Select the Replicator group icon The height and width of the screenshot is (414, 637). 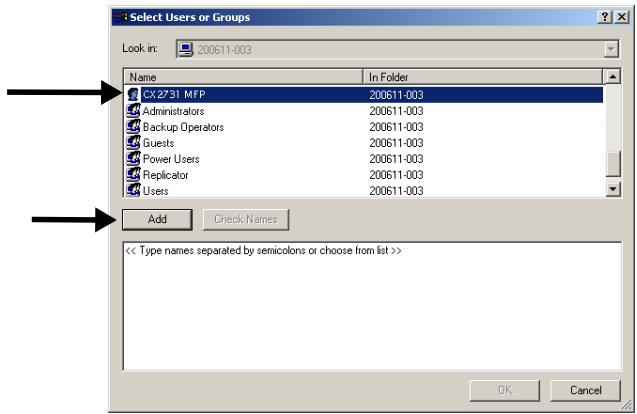[x=133, y=174]
